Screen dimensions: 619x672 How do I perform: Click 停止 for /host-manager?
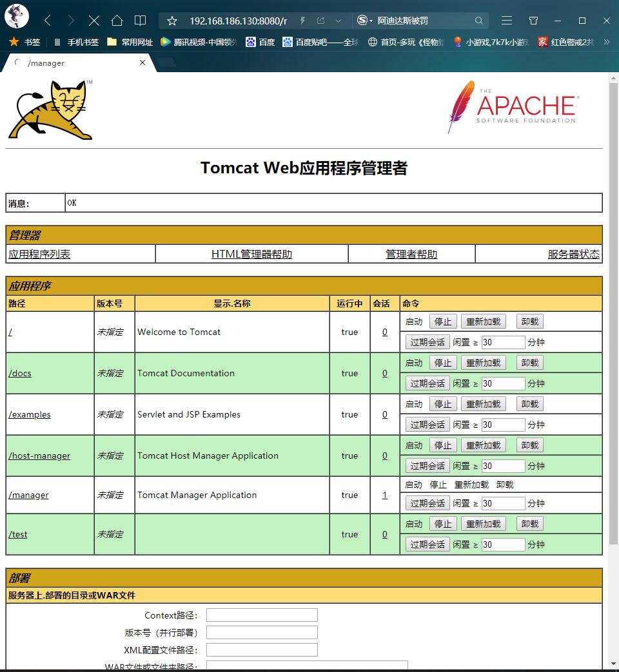point(443,445)
